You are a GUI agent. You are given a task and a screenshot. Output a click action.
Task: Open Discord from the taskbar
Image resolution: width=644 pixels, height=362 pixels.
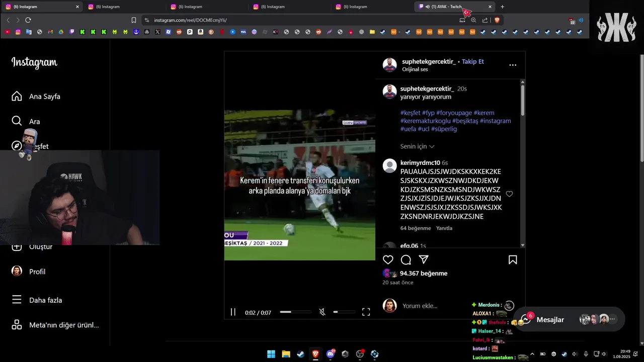point(331,354)
